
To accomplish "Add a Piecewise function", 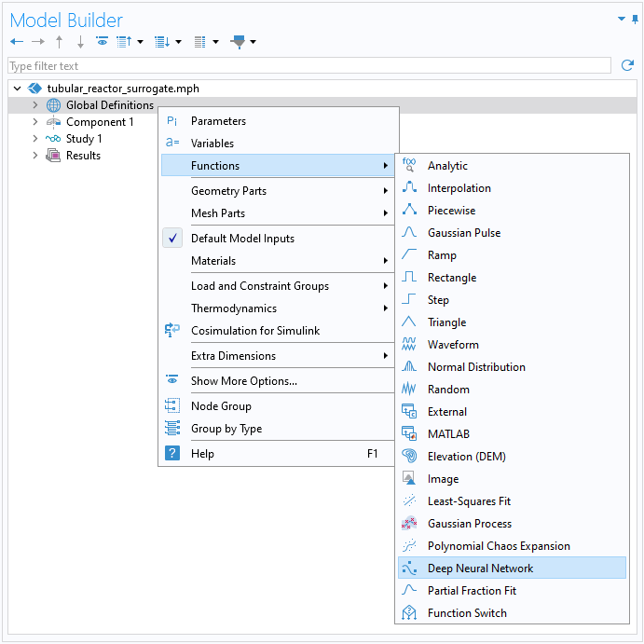I will coord(512,211).
